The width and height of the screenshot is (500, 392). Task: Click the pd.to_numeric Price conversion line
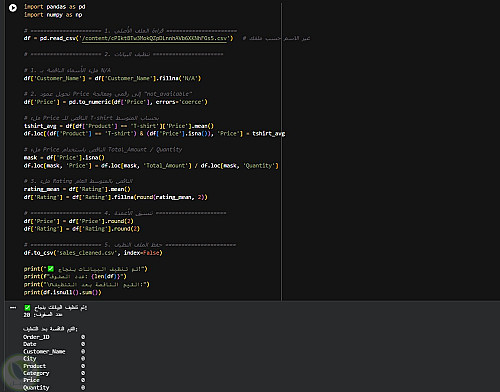tap(115, 102)
